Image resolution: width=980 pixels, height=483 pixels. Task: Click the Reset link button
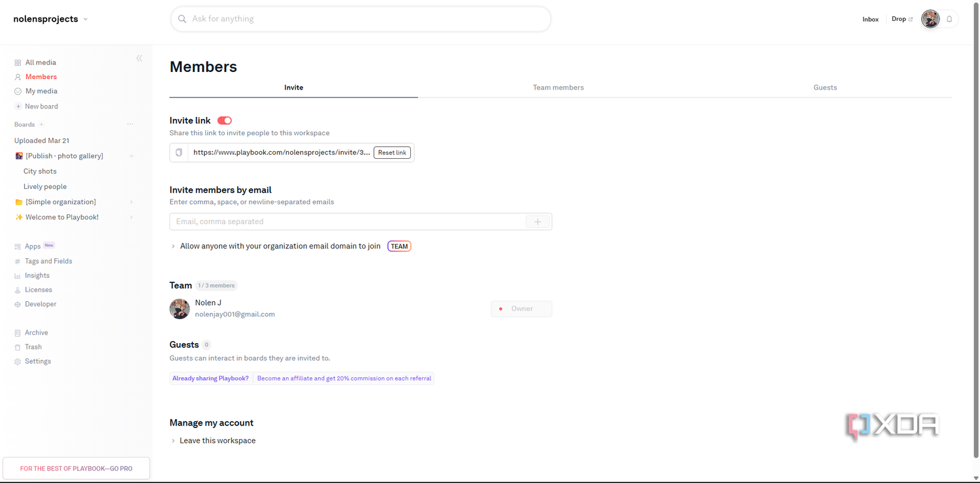(x=392, y=152)
